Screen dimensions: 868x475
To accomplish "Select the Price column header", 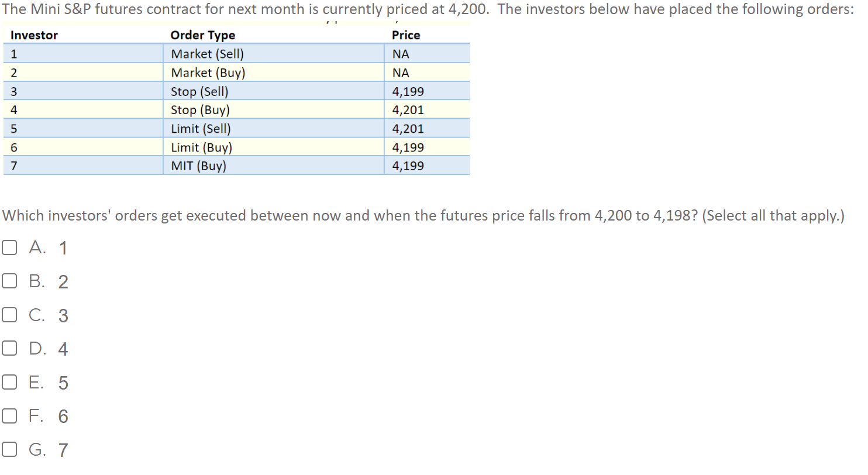I will pyautogui.click(x=406, y=35).
